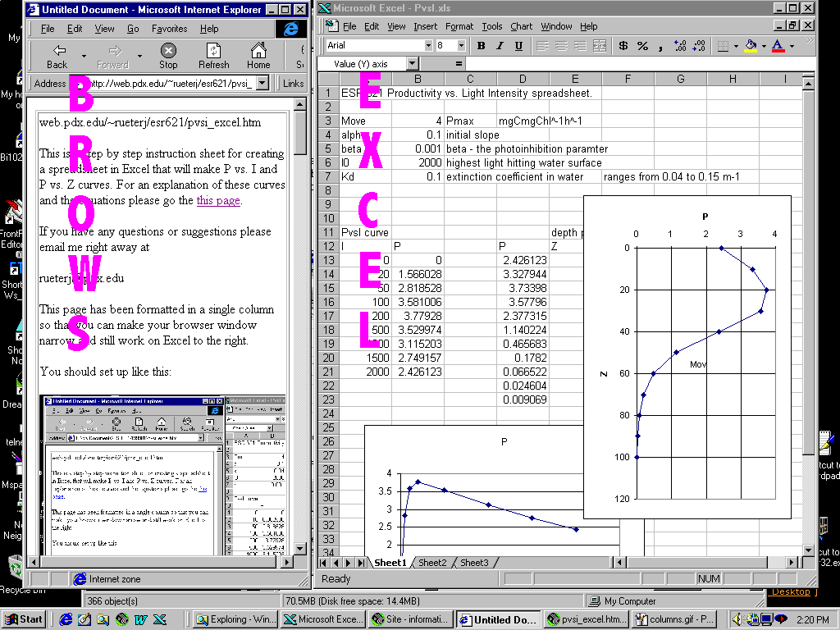The height and width of the screenshot is (630, 840).
Task: Open the Favorites menu in Internet Explorer
Action: click(x=169, y=29)
